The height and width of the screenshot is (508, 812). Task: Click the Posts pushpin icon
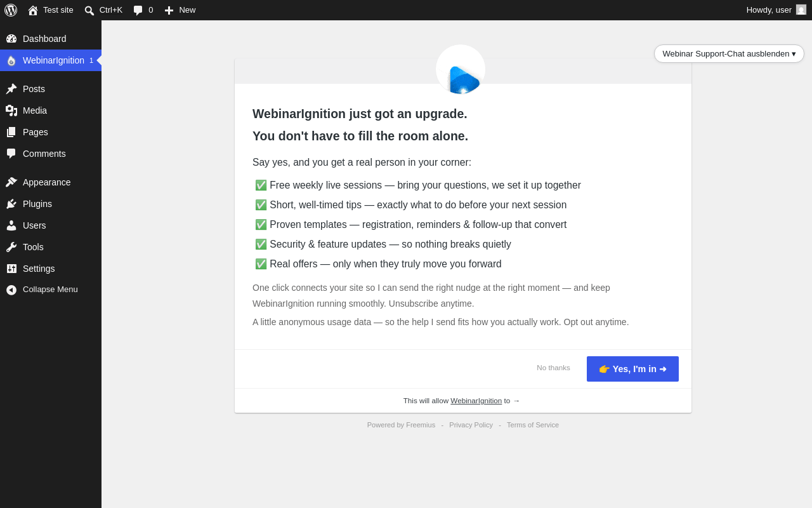pos(11,89)
